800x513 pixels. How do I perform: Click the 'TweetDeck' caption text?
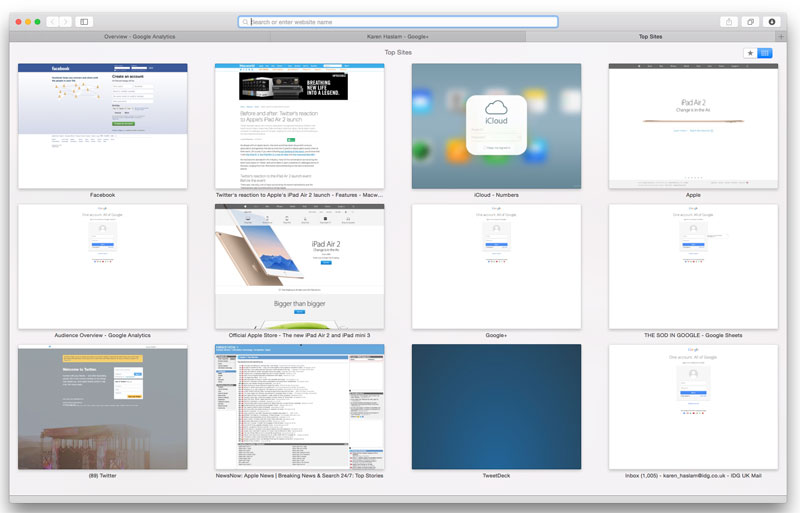(496, 476)
